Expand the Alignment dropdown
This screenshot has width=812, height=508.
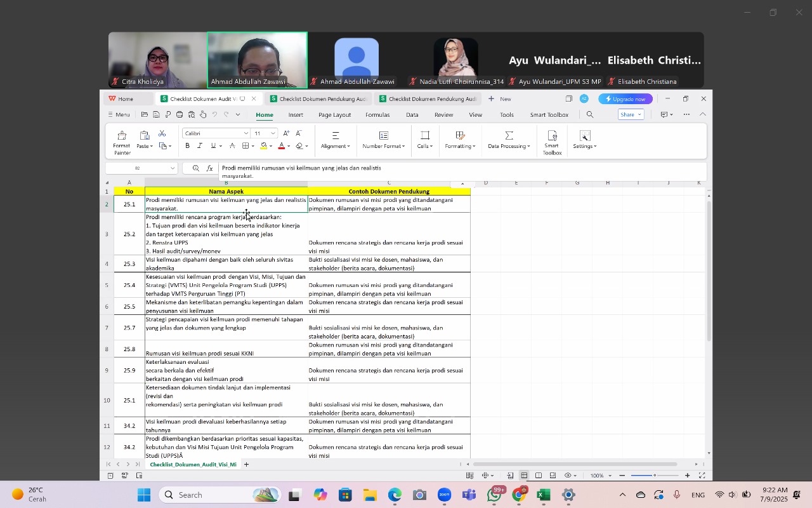pos(335,141)
